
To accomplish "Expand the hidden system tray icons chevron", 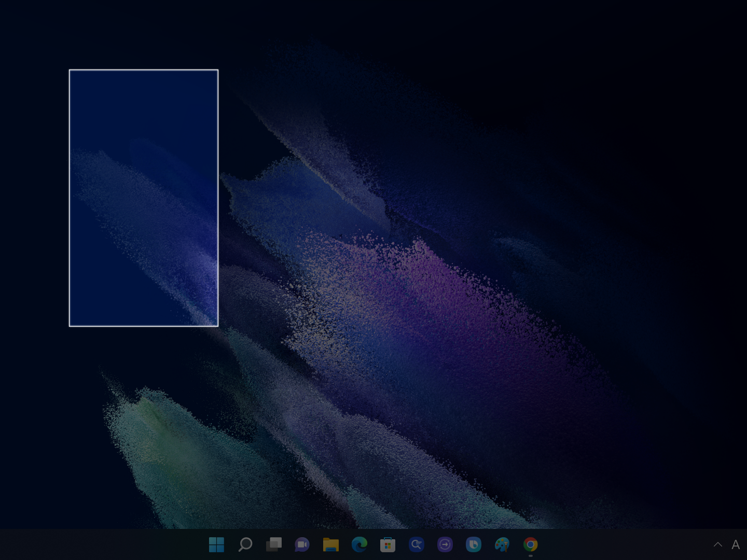I will 718,544.
